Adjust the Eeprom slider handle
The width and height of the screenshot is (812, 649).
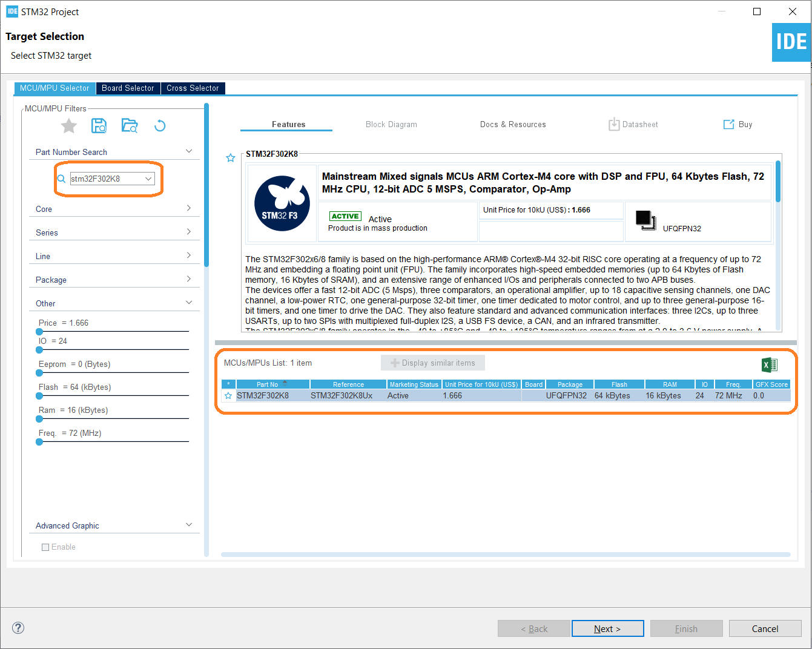coord(39,373)
